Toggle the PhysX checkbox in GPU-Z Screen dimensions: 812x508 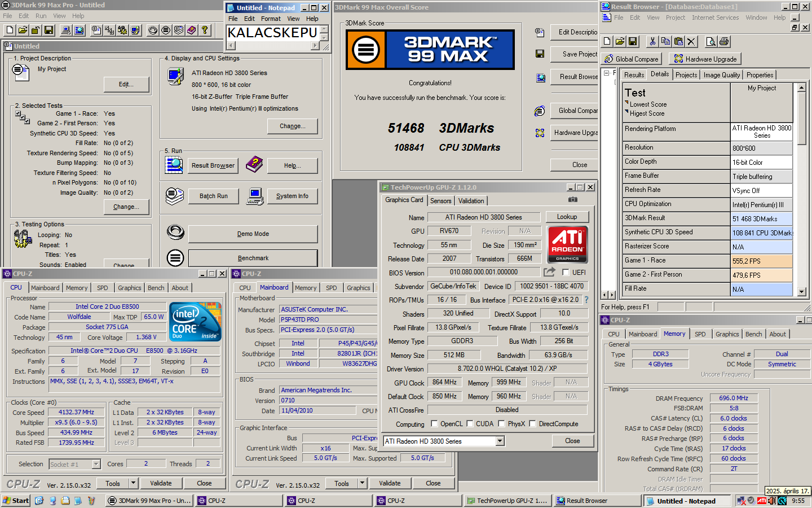[x=501, y=423]
